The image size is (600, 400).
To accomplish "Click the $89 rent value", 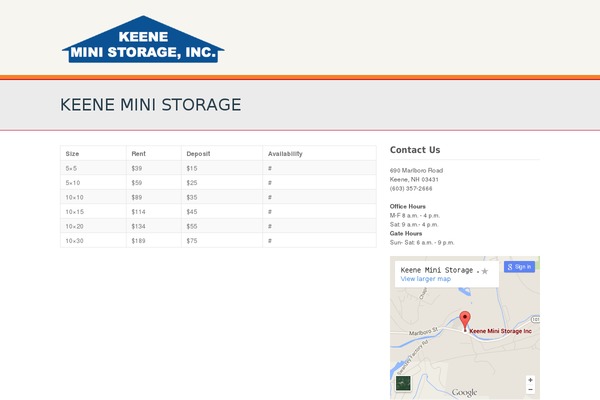I will (x=137, y=198).
